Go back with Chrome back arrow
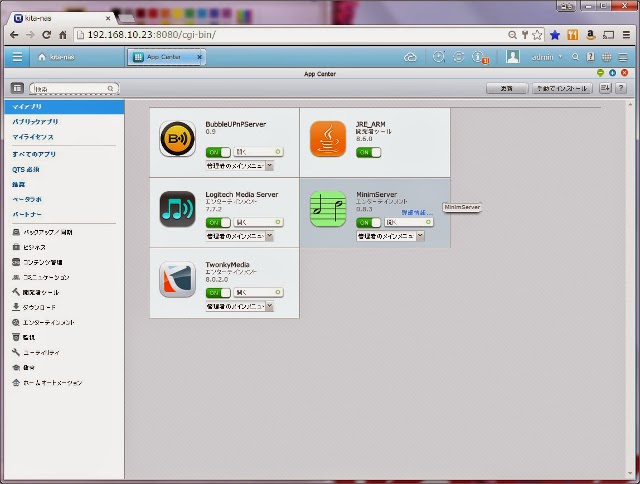 click(x=14, y=35)
